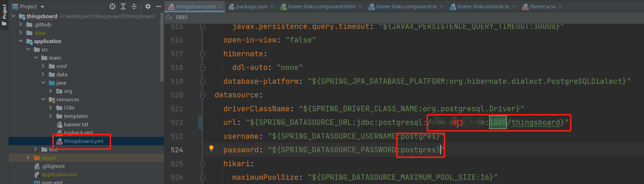
Task: Expand the conf folder
Action: click(43, 66)
